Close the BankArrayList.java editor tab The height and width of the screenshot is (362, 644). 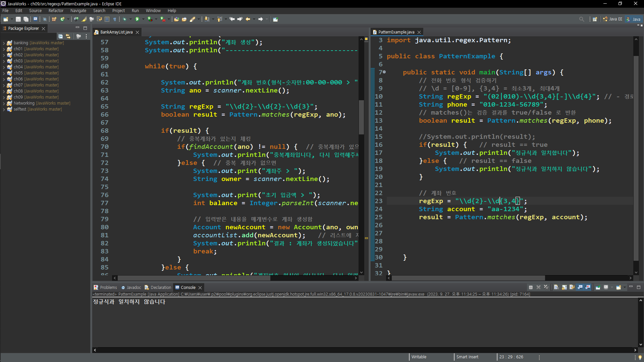coord(137,32)
